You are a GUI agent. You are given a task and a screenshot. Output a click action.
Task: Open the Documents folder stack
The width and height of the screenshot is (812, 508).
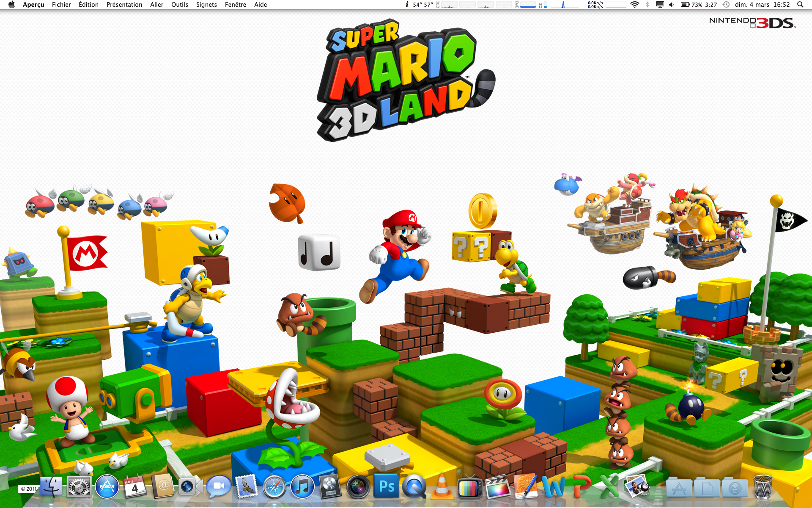point(707,488)
